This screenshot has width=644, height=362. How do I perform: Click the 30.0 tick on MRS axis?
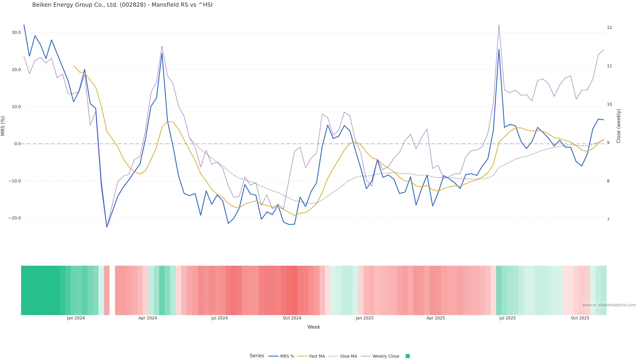click(16, 33)
